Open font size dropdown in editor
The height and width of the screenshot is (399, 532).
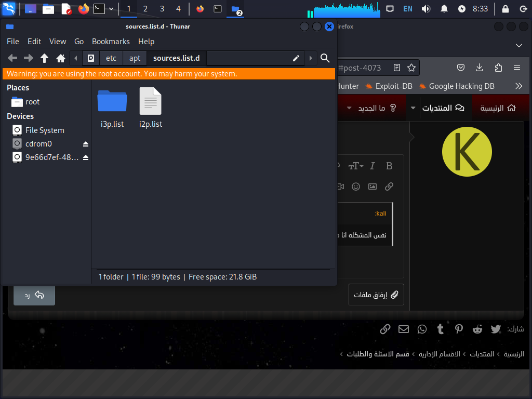pyautogui.click(x=355, y=166)
